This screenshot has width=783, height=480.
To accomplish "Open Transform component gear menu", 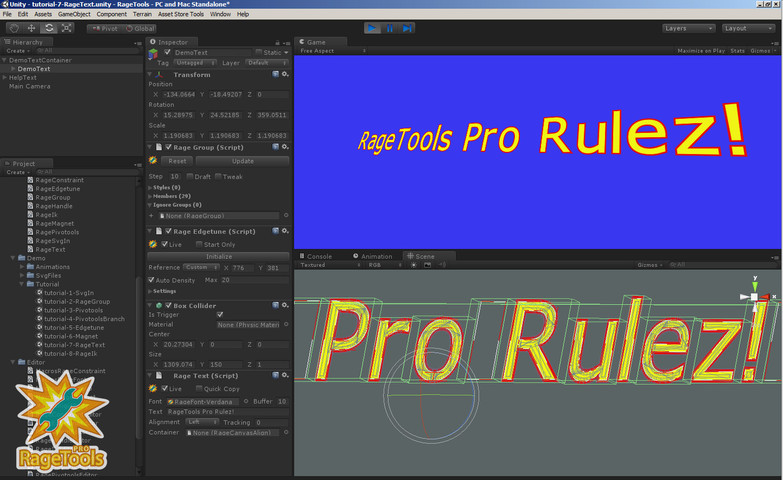I will [285, 74].
